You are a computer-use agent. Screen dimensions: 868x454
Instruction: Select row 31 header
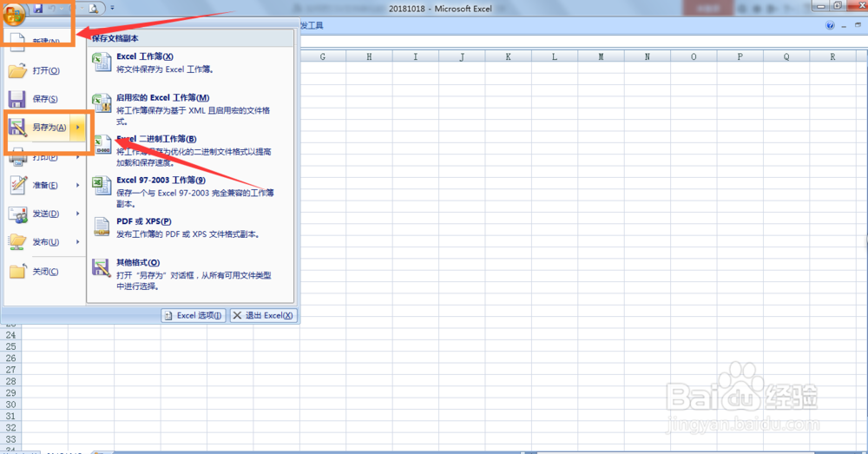click(x=10, y=417)
